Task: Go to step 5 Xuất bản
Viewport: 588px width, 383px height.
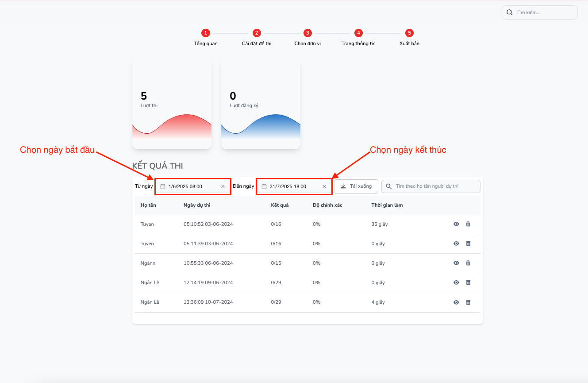Action: click(409, 33)
